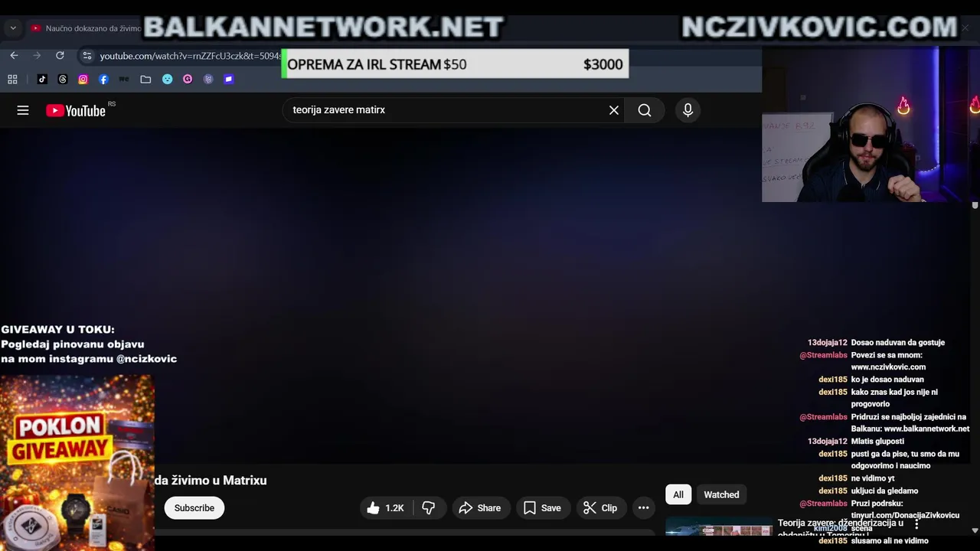Screen dimensions: 980x551
Task: Share the video
Action: point(480,508)
